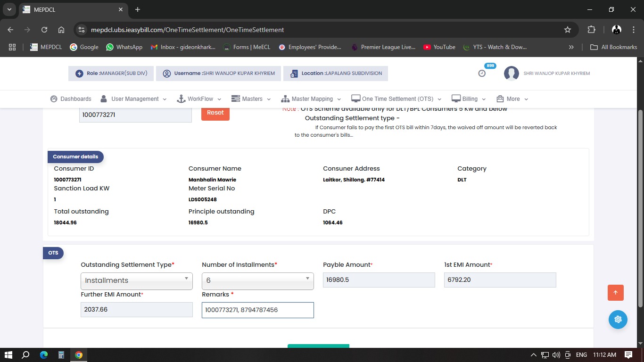Expand the Number of Installments dropdown

click(257, 280)
